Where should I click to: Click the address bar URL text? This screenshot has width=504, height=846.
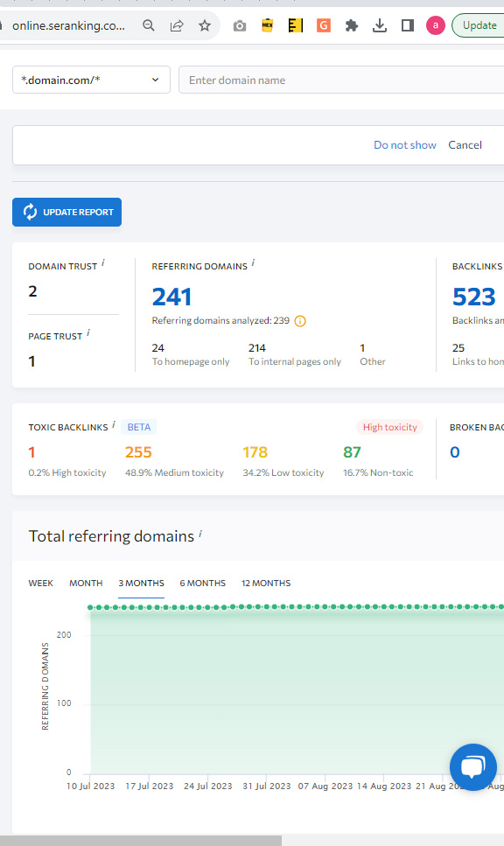pos(68,26)
